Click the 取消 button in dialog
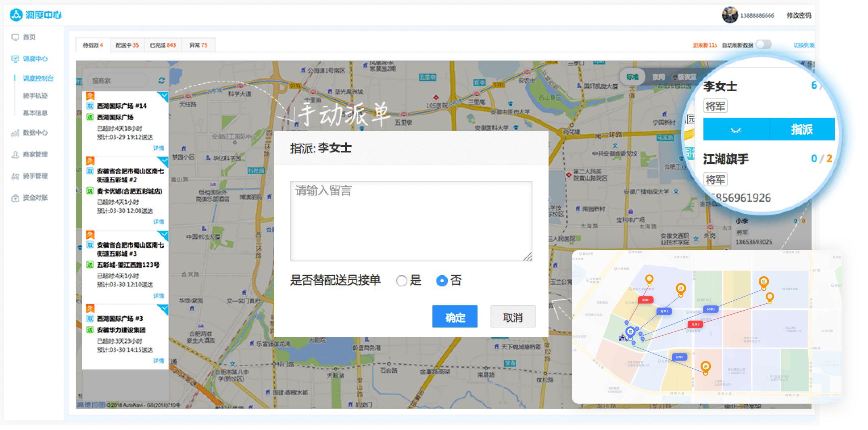 point(513,317)
